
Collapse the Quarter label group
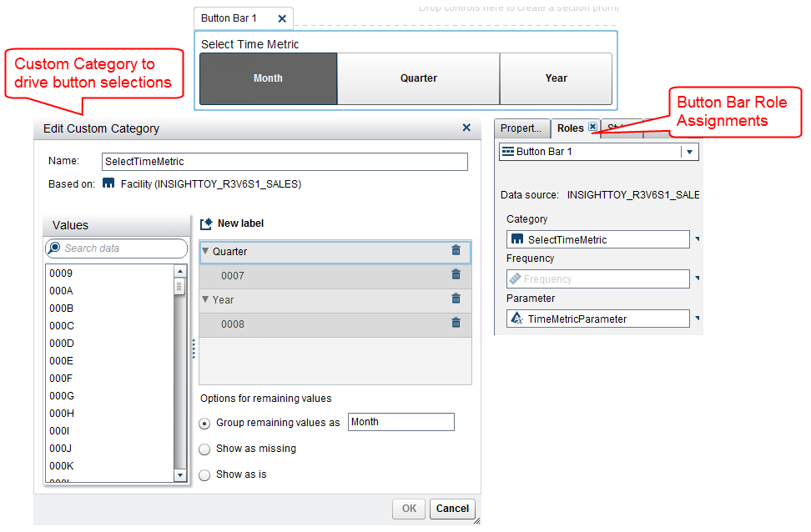click(x=205, y=251)
